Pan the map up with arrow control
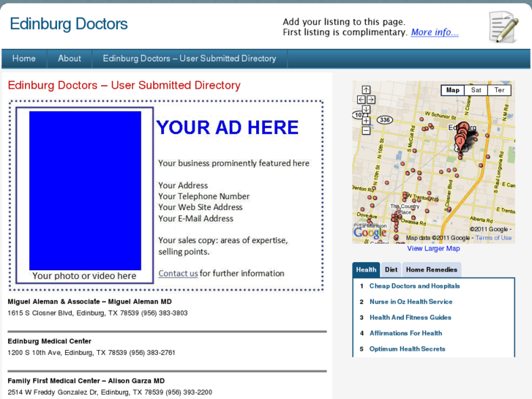This screenshot has width=532, height=399. point(366,89)
